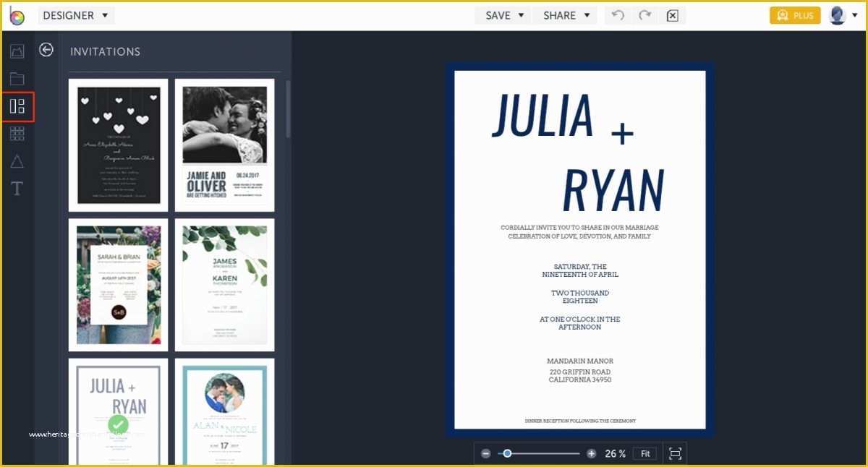Select the 'CORDIALLY INVITE YOU' text block

pos(579,232)
